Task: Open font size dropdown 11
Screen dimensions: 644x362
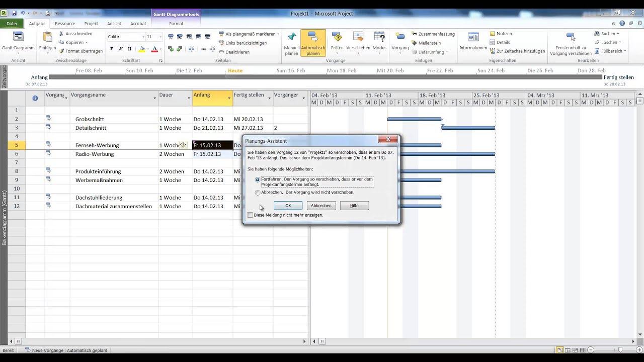Action: (160, 37)
